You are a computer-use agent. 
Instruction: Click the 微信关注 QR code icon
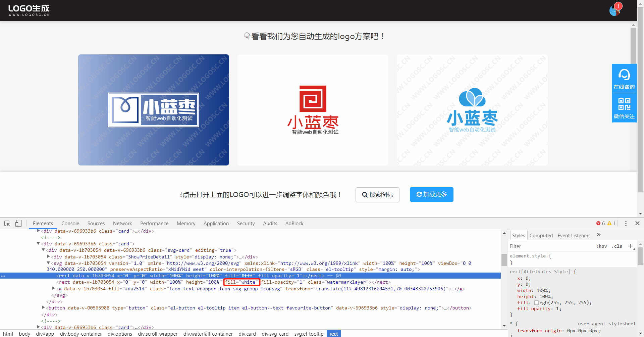tap(624, 104)
